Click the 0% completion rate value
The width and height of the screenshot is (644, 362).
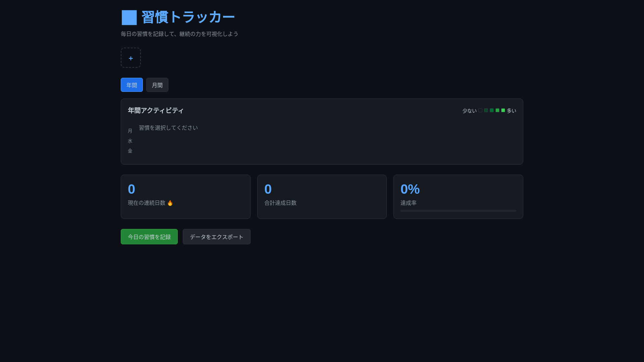tap(410, 189)
